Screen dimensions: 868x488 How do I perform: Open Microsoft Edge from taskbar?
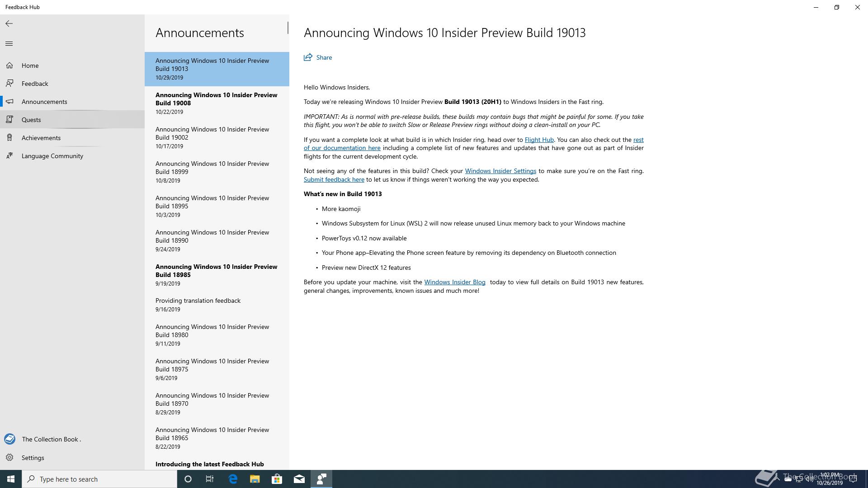pyautogui.click(x=233, y=479)
